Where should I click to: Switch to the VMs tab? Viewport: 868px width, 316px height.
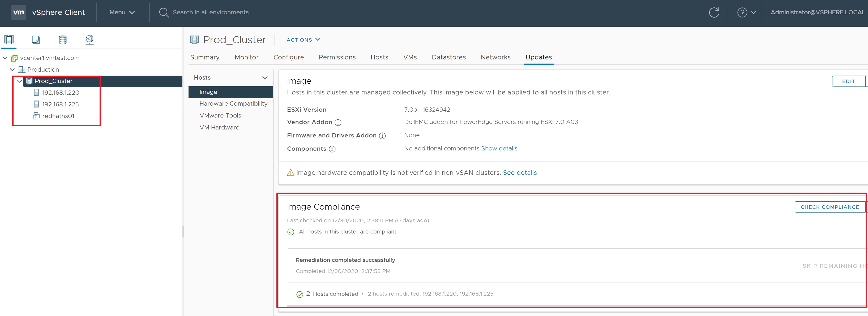[x=410, y=57]
